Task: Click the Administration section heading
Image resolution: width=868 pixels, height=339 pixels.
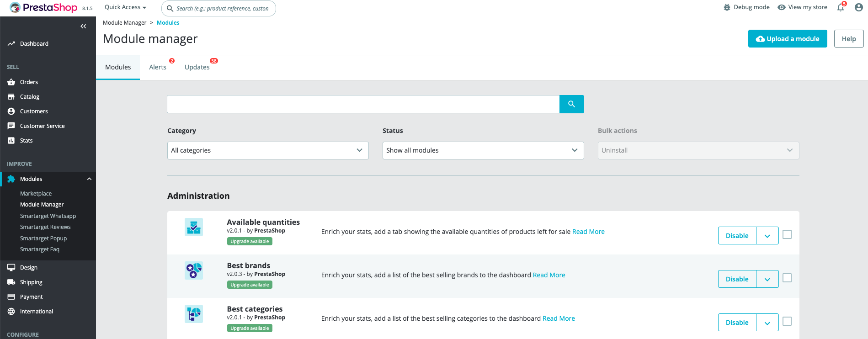Action: click(198, 196)
